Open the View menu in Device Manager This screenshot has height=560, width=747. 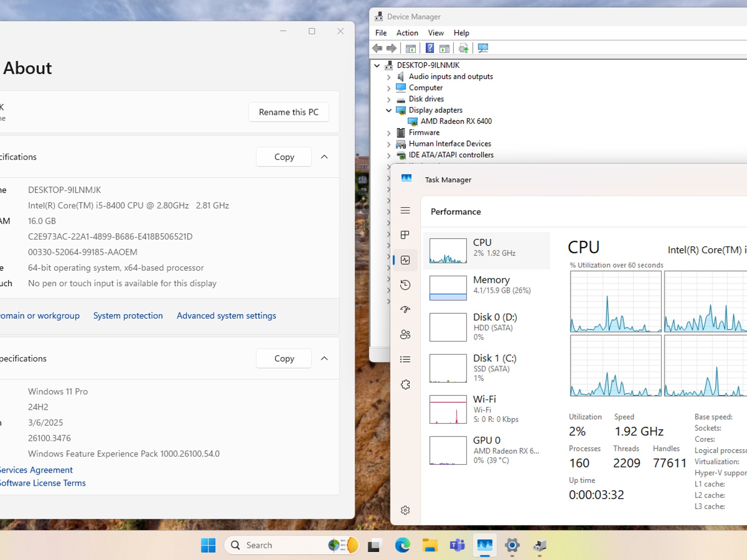[x=436, y=33]
